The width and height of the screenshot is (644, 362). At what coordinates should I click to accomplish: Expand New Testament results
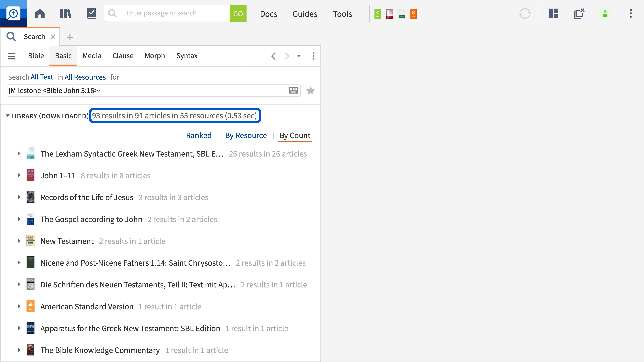tap(19, 241)
